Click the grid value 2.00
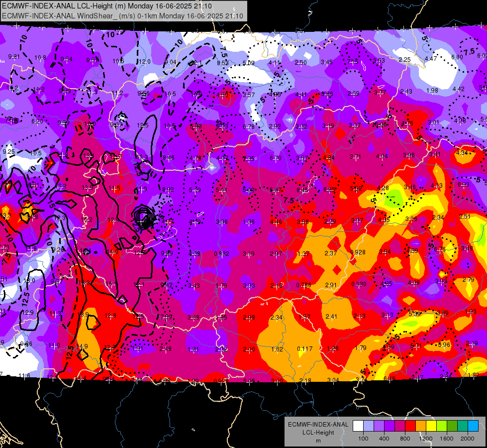 click(249, 349)
